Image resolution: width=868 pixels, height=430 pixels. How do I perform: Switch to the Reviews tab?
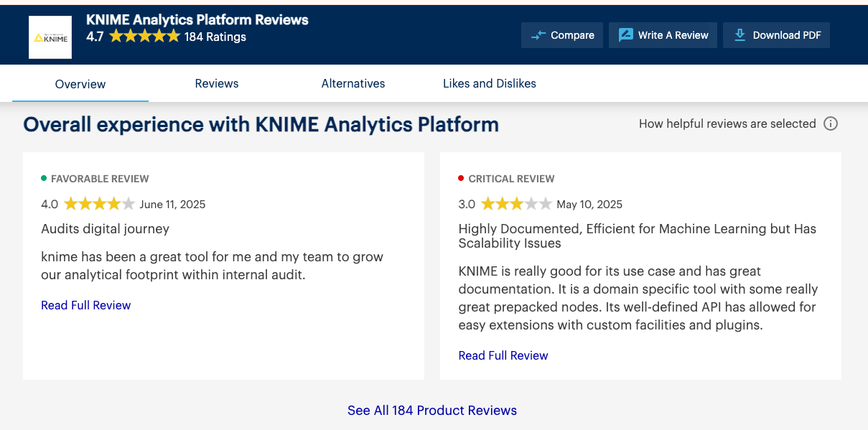217,83
